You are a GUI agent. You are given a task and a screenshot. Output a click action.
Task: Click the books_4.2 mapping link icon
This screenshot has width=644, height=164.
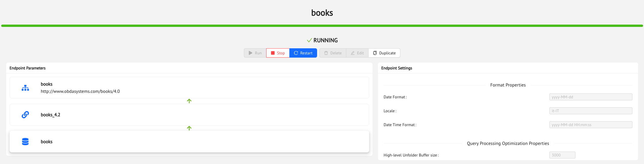coord(25,115)
